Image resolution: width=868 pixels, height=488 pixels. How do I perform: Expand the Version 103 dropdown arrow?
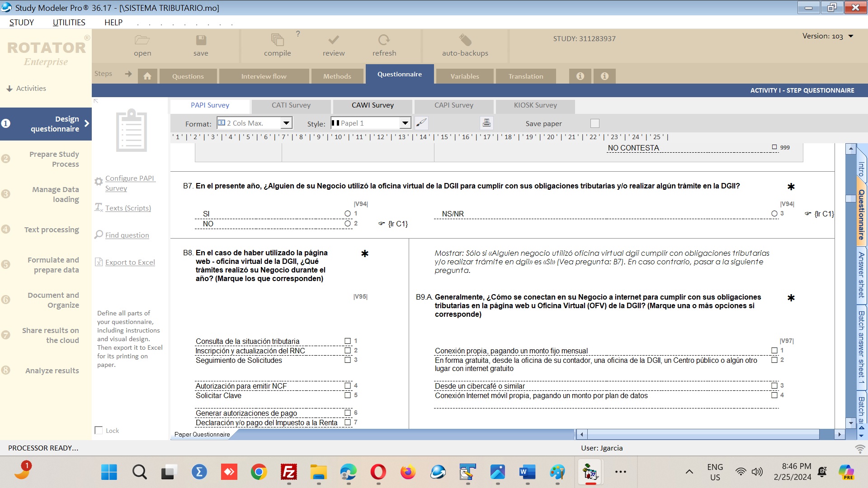[851, 36]
